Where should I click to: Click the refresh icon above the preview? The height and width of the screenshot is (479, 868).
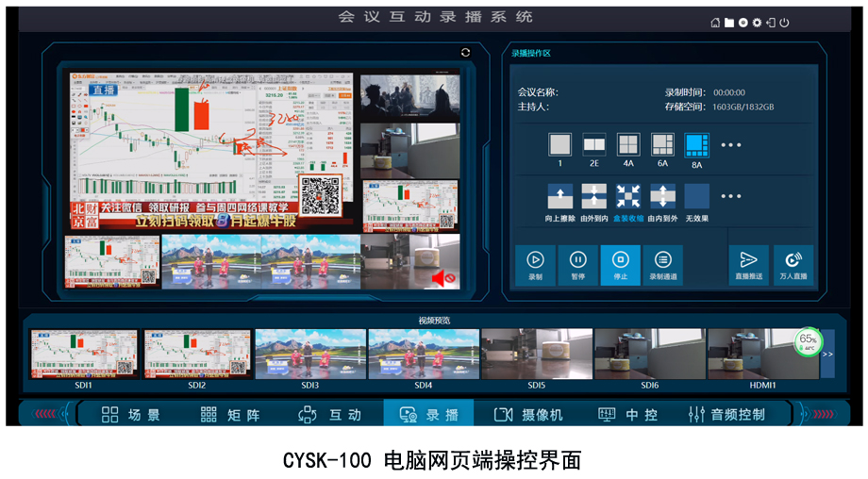(465, 53)
